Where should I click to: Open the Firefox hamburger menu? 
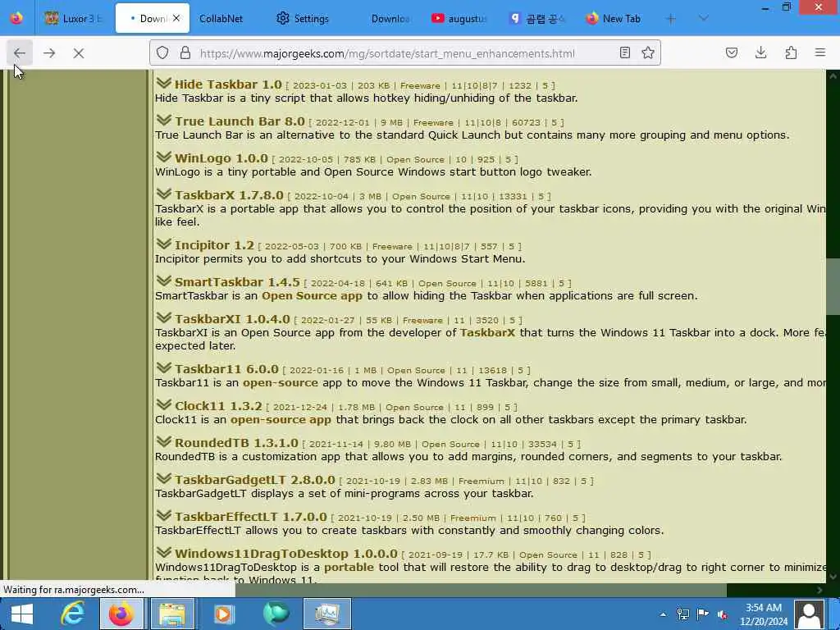[820, 52]
